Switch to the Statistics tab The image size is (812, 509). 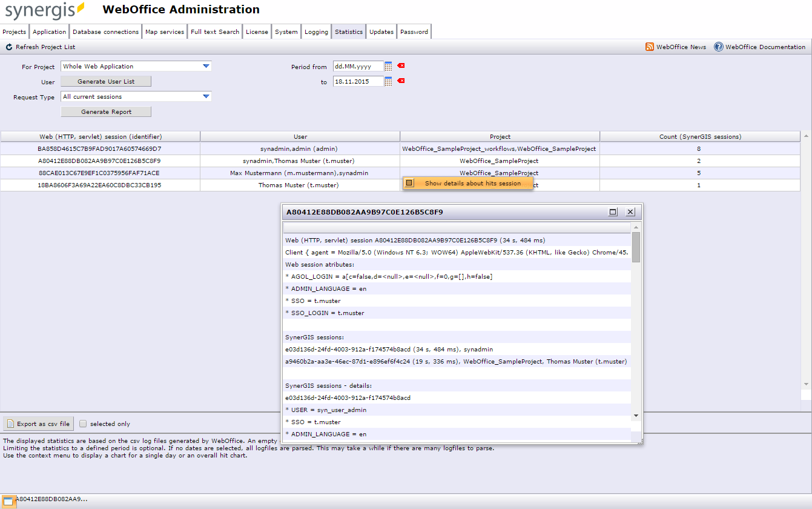(x=348, y=31)
